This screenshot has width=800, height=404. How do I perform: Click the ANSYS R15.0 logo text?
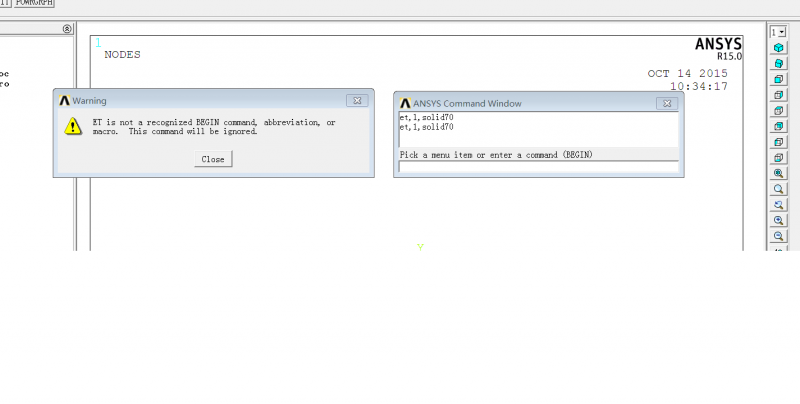718,48
